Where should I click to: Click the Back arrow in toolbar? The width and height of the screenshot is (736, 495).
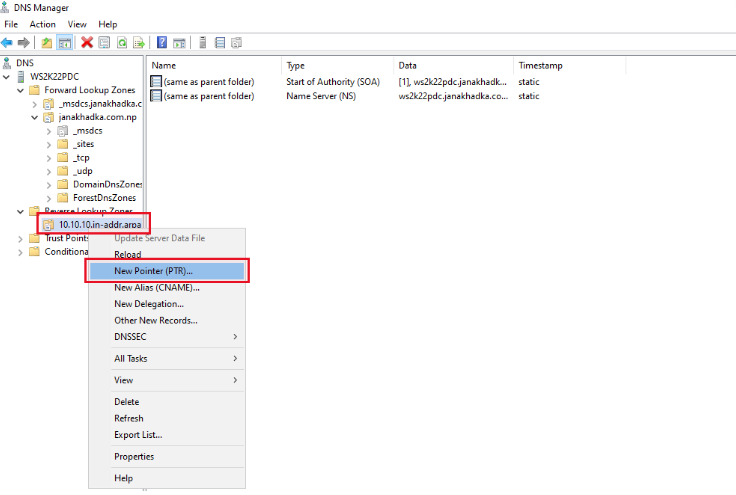(7, 42)
